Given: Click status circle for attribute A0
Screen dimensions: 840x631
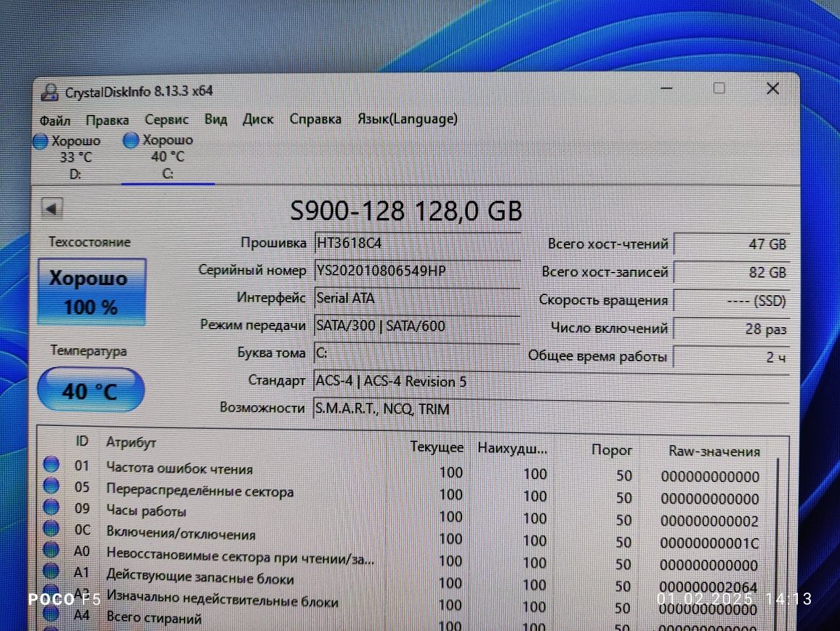Looking at the screenshot, I should (52, 550).
